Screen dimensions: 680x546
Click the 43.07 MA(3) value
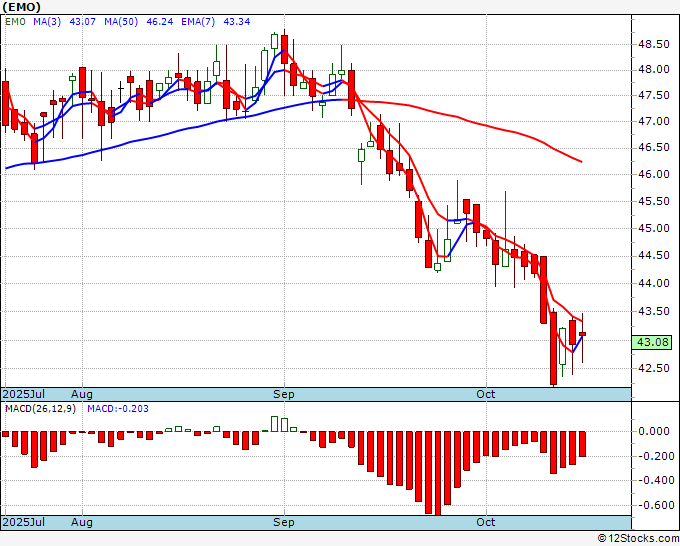82,22
